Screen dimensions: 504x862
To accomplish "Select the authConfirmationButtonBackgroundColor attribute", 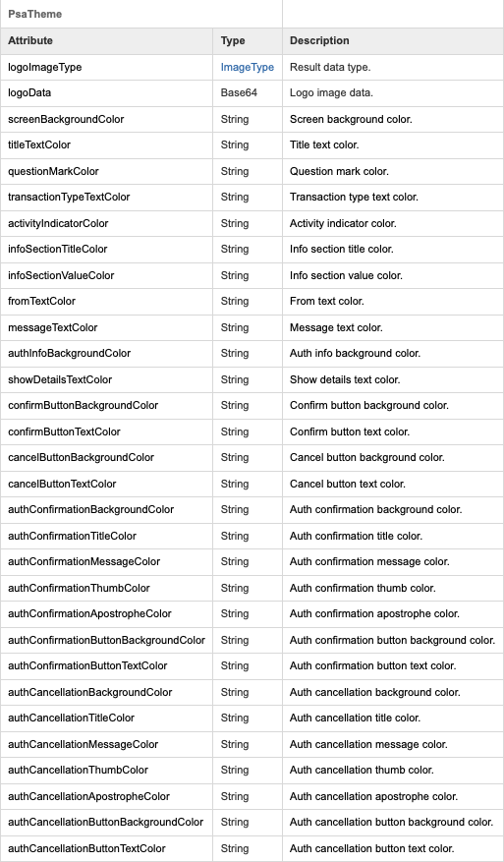I will tap(107, 641).
